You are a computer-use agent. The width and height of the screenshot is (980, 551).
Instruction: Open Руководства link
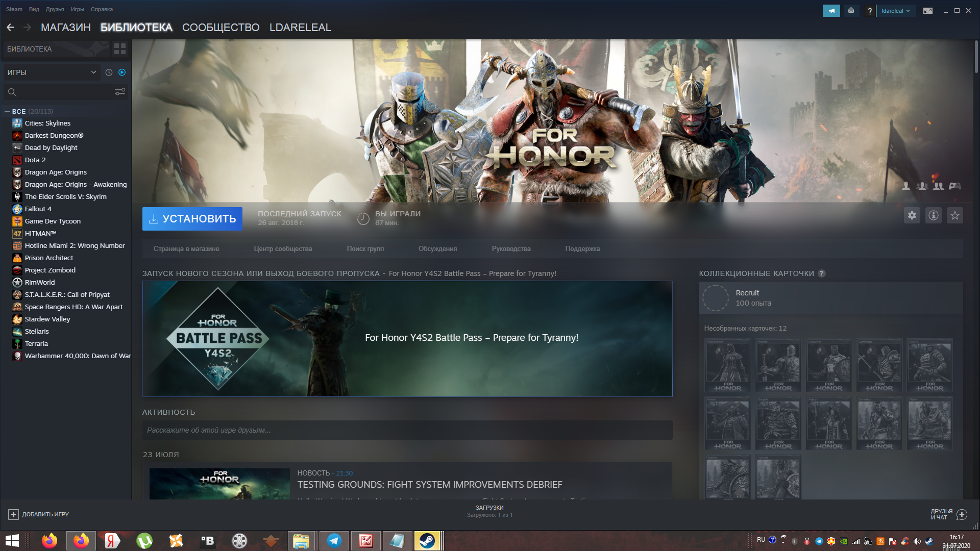[511, 249]
